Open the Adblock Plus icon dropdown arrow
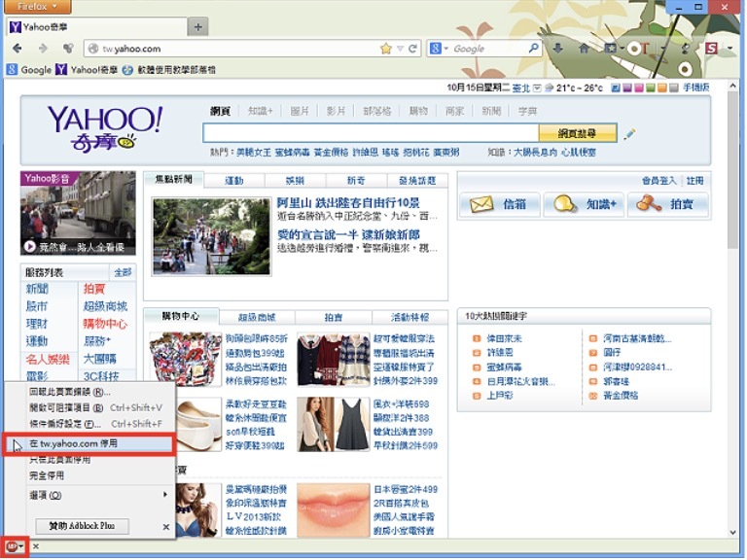Screen dimensions: 747x560 click(21, 547)
